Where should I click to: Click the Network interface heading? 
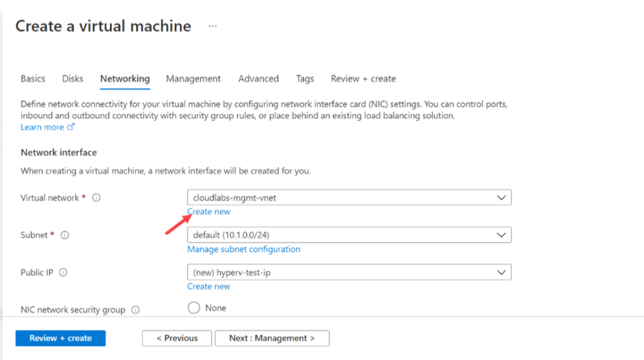tap(58, 152)
